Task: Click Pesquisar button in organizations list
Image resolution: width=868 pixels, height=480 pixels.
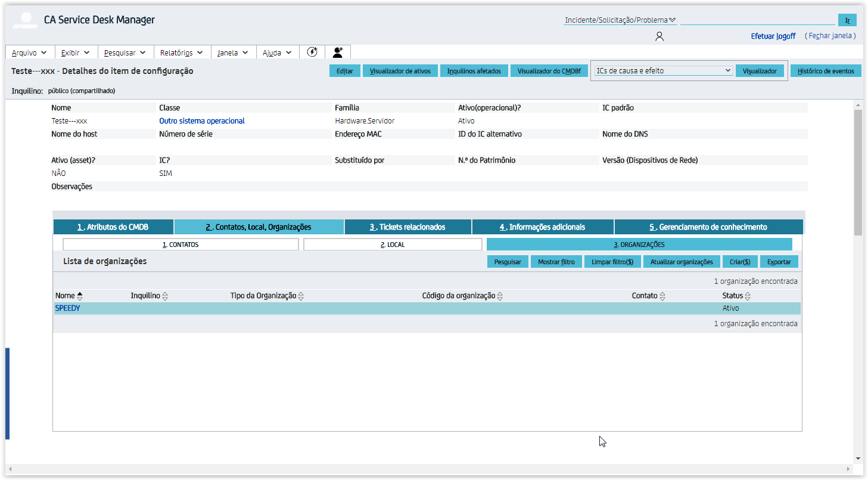Action: coord(508,262)
